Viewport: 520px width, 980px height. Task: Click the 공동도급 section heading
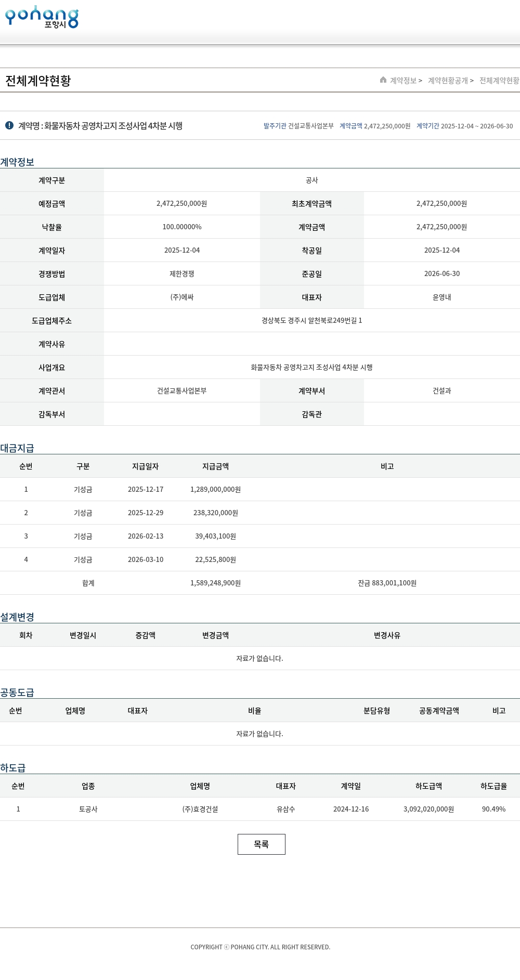click(17, 692)
